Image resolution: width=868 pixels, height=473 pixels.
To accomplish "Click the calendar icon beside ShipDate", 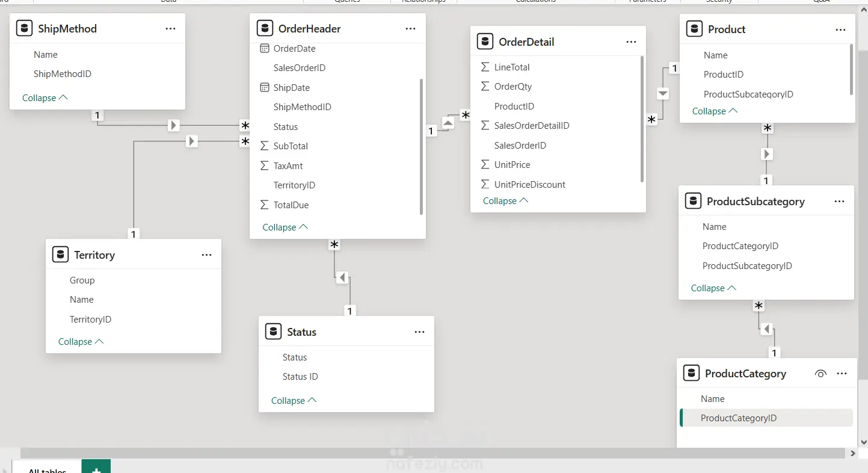I will [x=265, y=88].
